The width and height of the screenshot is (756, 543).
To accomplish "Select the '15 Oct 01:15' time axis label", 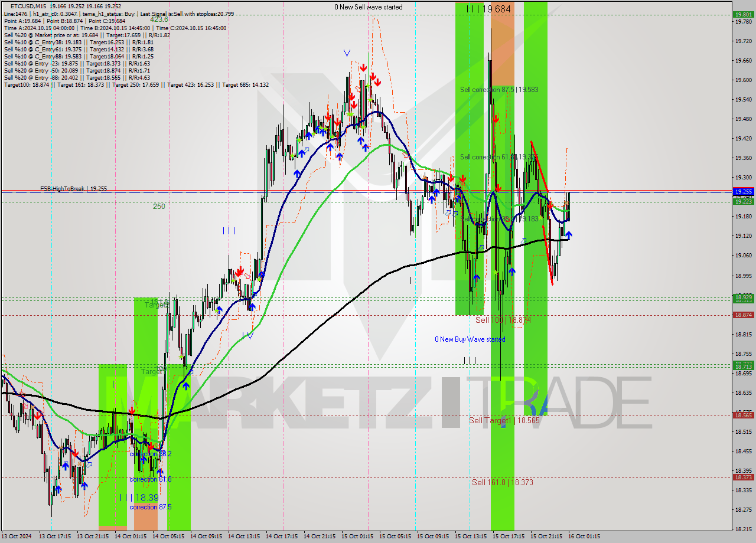I will click(x=357, y=537).
